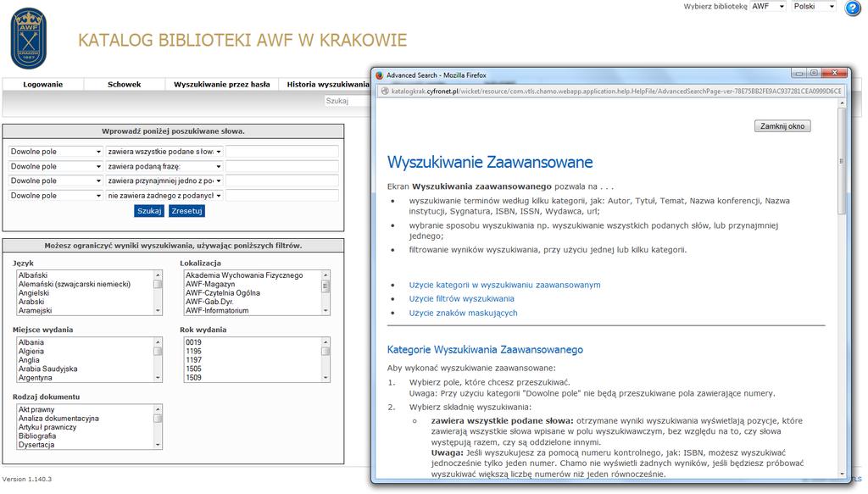Click the Zamknij okno button

782,126
